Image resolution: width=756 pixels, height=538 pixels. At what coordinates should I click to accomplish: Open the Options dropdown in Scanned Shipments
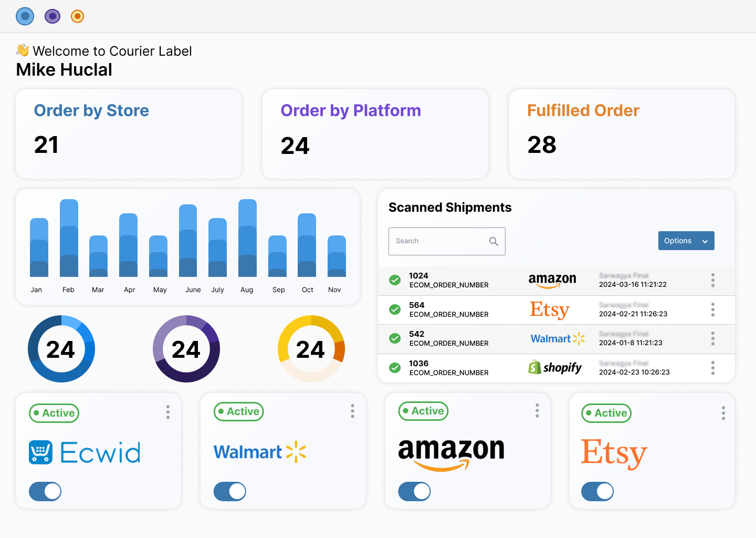coord(686,241)
